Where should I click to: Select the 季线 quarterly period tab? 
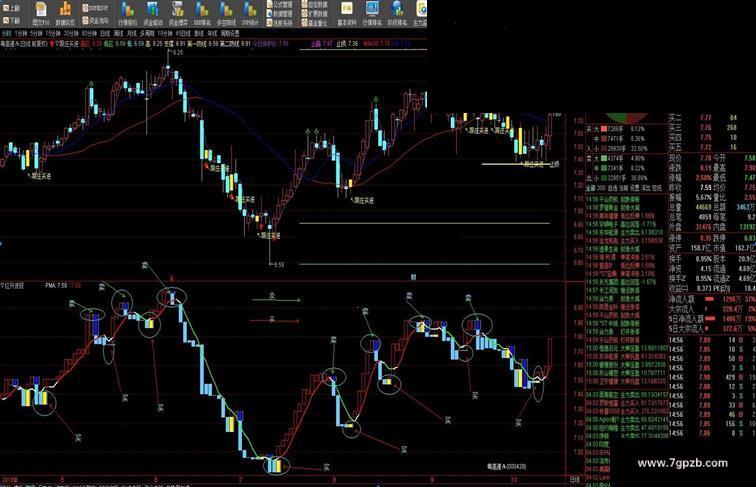coord(198,34)
